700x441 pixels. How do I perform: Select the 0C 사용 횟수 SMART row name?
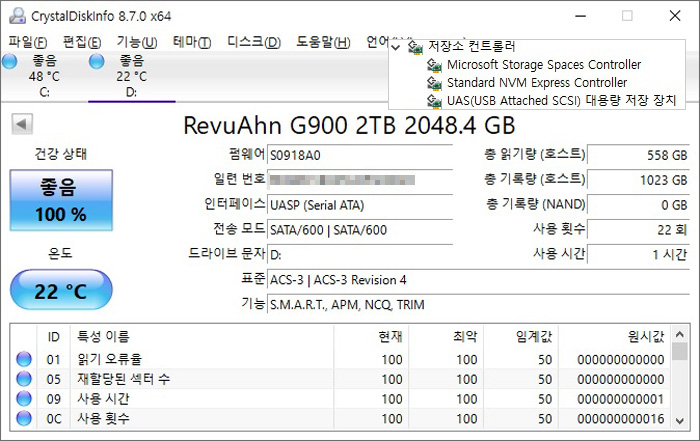103,418
